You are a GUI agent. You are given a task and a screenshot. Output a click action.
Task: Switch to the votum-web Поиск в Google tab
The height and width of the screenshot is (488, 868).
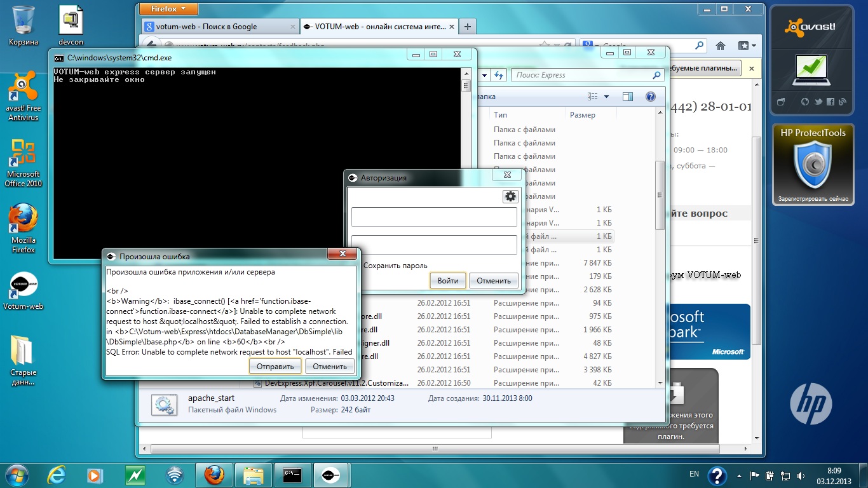coord(220,27)
